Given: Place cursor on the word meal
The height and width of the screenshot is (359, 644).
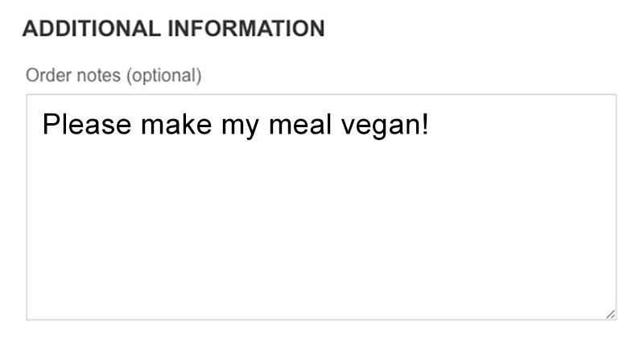Looking at the screenshot, I should point(299,125).
